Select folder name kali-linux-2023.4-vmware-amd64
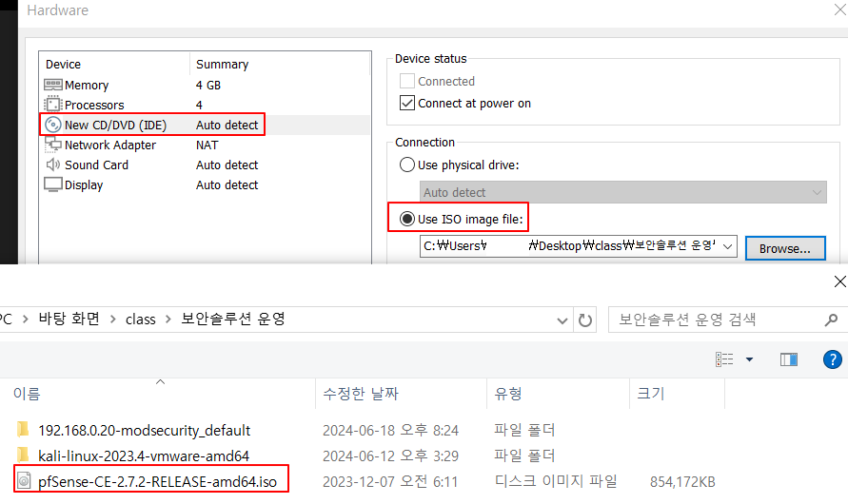The height and width of the screenshot is (504, 848). point(144,456)
